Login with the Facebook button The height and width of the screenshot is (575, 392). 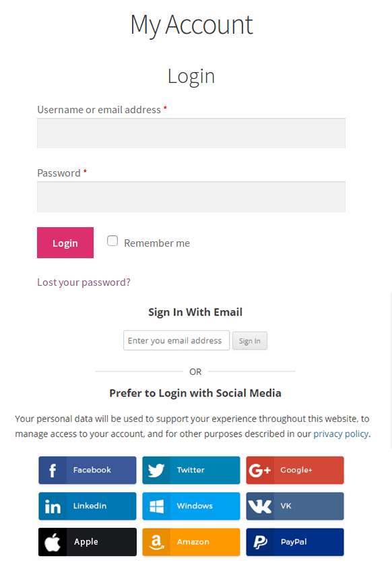(x=87, y=470)
